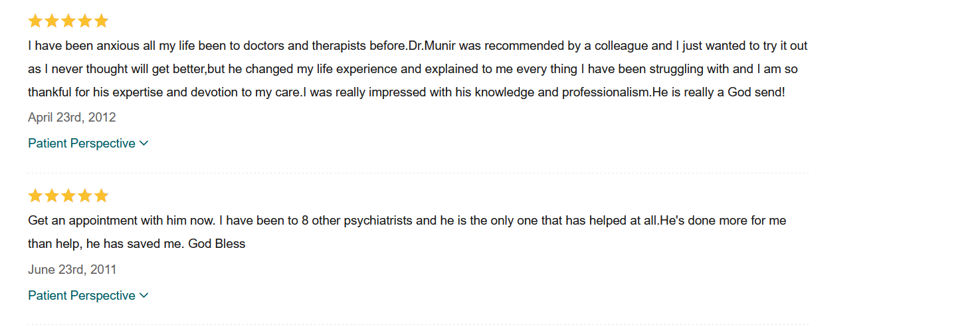Click the first star of the June 2011 review
The height and width of the screenshot is (327, 980).
tap(35, 196)
